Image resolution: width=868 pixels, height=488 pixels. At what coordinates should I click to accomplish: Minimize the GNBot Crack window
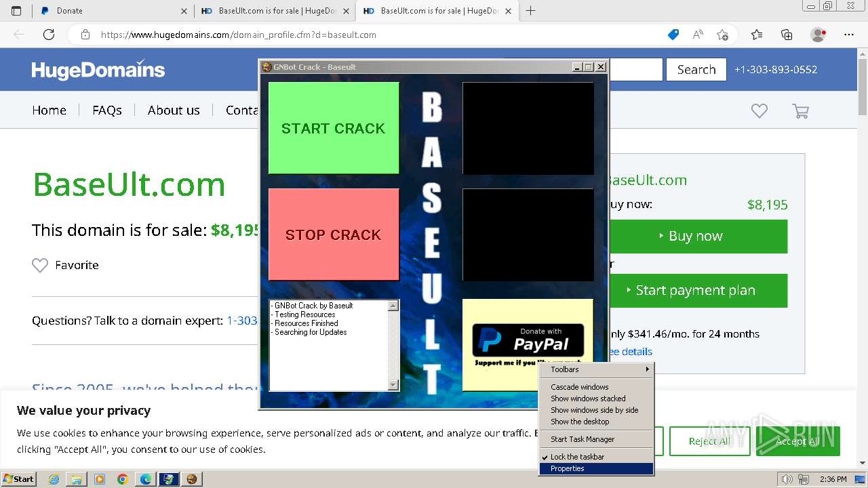click(577, 67)
